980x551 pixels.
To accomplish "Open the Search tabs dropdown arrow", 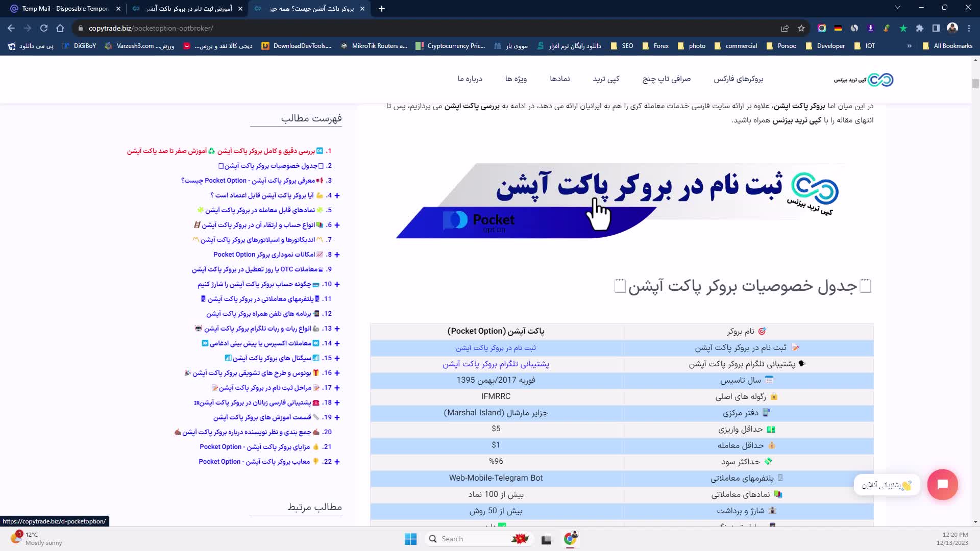I will pos(898,8).
